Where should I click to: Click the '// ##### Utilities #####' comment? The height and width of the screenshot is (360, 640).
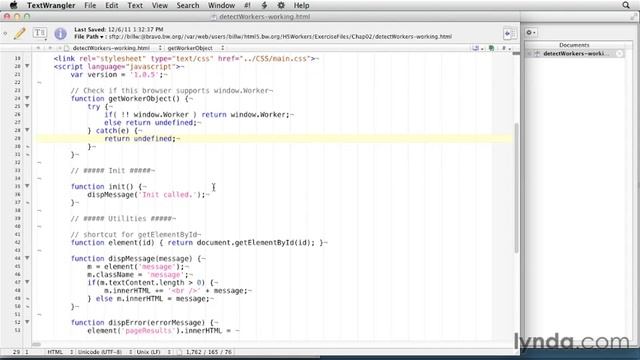(121, 219)
